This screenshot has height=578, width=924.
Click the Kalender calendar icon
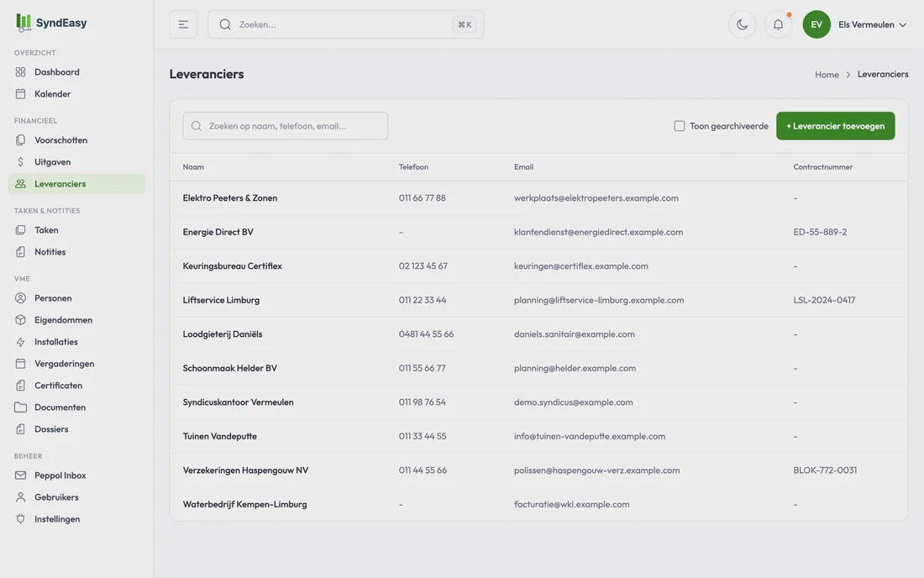[x=21, y=94]
